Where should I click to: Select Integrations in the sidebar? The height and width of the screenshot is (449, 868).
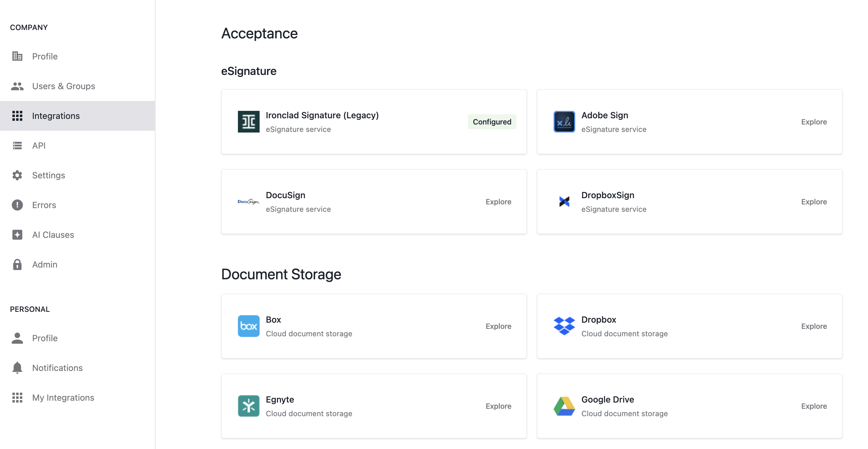77,116
